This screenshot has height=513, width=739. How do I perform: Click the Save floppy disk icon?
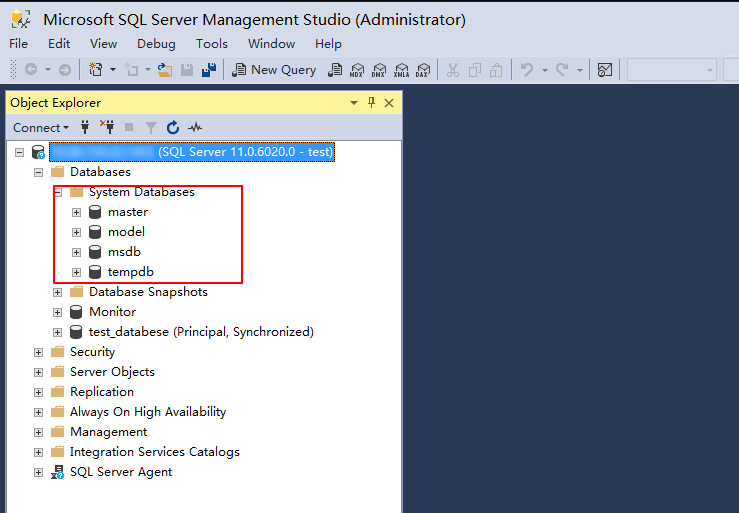187,70
